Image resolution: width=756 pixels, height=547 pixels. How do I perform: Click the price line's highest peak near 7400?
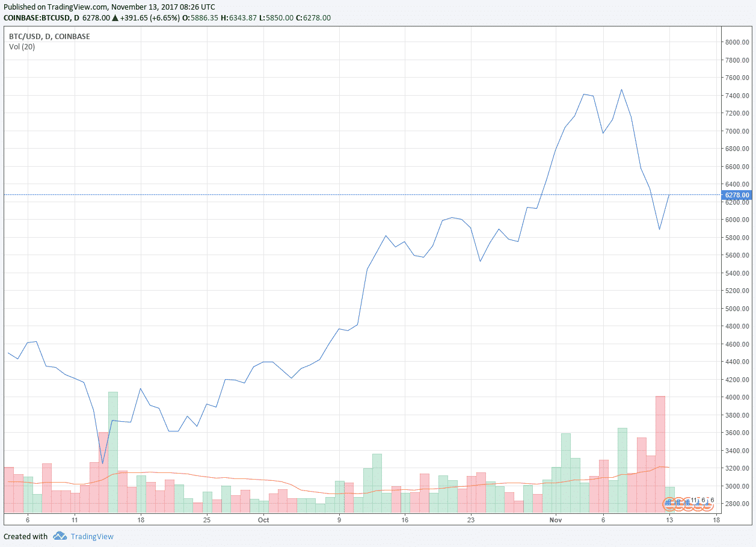tap(621, 90)
